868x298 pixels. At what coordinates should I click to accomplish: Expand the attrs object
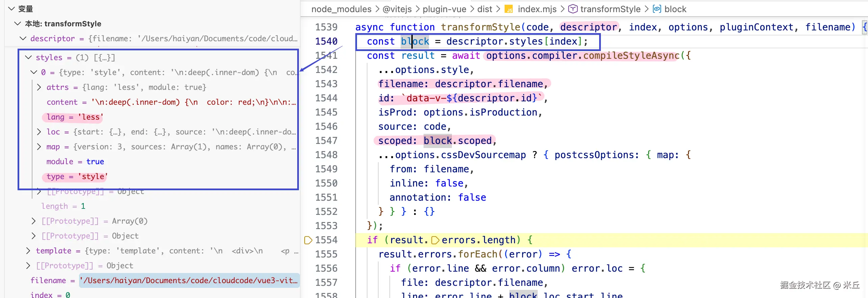click(x=39, y=87)
